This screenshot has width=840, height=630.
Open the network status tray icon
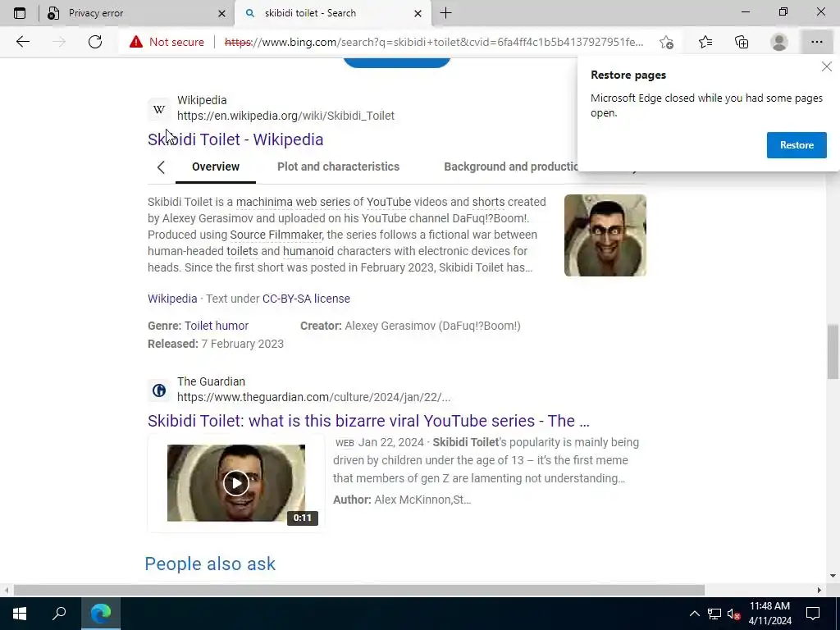pos(714,614)
